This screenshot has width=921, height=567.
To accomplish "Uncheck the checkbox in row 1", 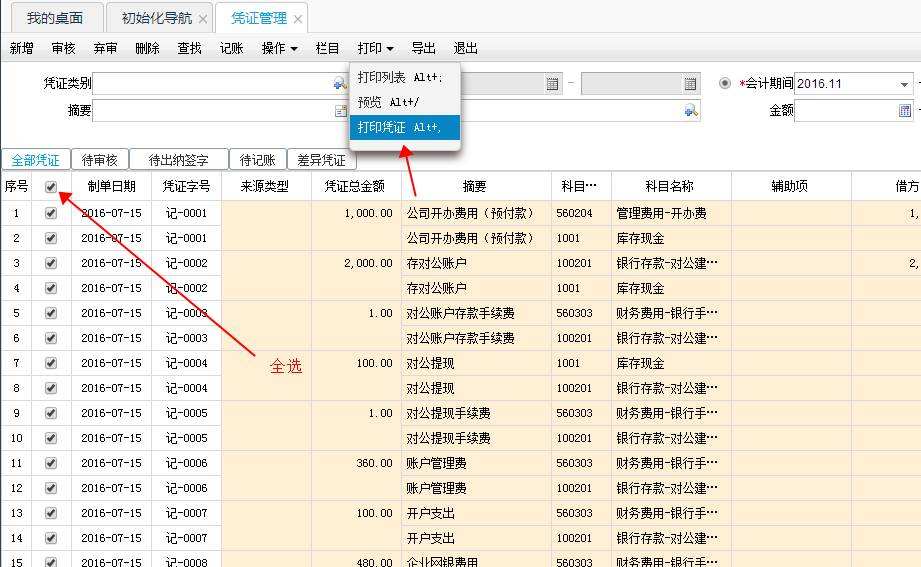I will coord(51,213).
